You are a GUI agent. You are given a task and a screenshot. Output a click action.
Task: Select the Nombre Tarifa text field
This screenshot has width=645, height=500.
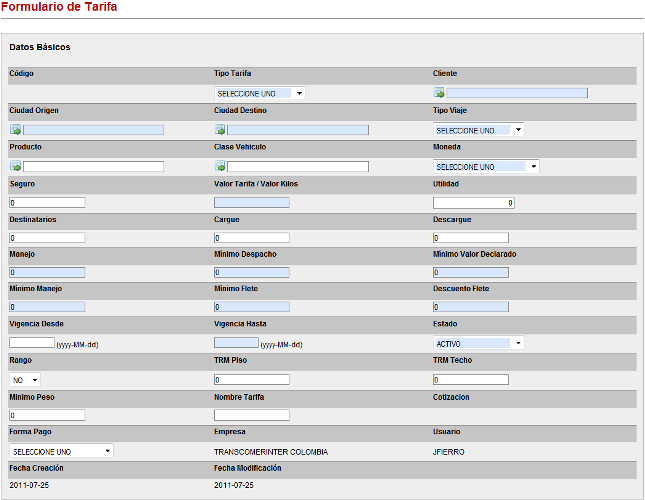[251, 415]
